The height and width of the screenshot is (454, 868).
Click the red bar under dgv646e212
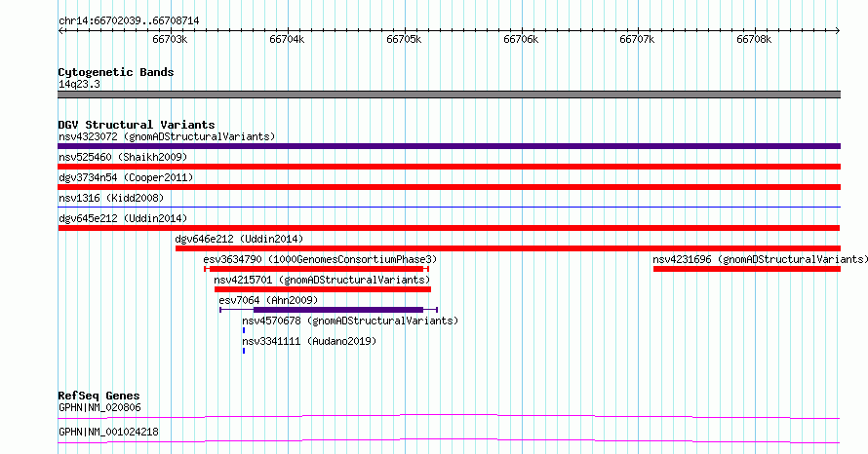click(x=507, y=248)
